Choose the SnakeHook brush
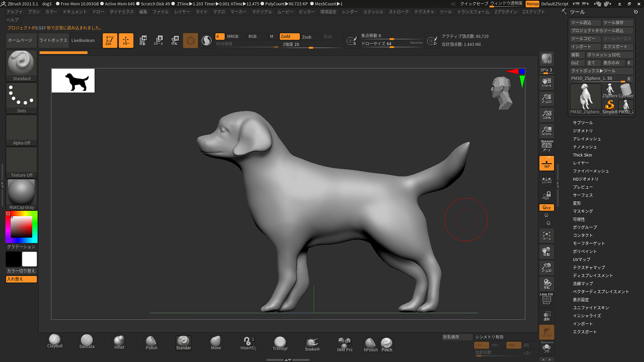The width and height of the screenshot is (644, 362). tap(312, 343)
